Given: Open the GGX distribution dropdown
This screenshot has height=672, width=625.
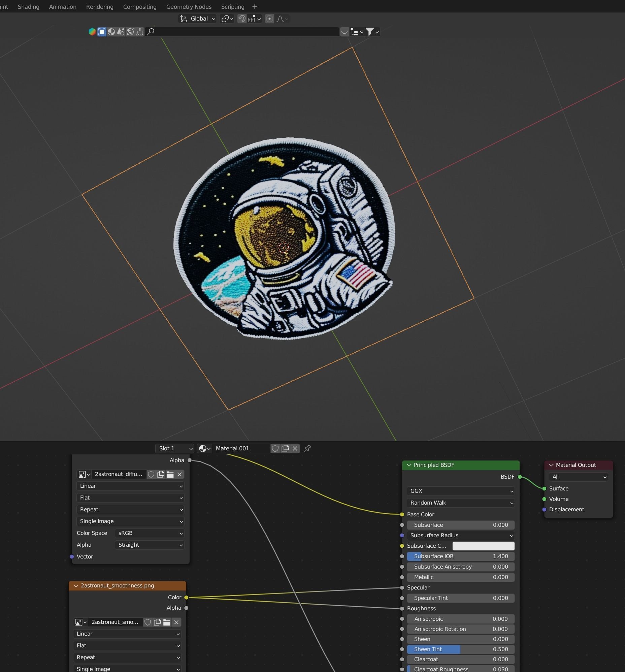Looking at the screenshot, I should pyautogui.click(x=461, y=491).
